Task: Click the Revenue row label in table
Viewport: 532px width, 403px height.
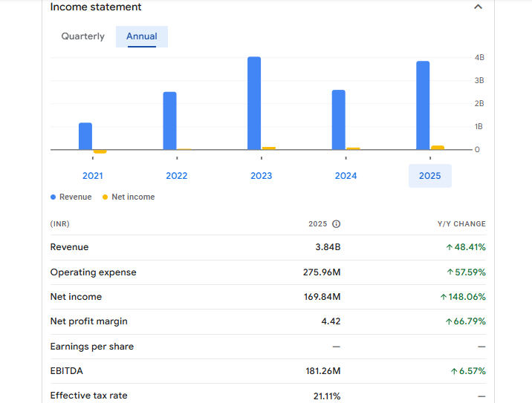Action: point(69,247)
